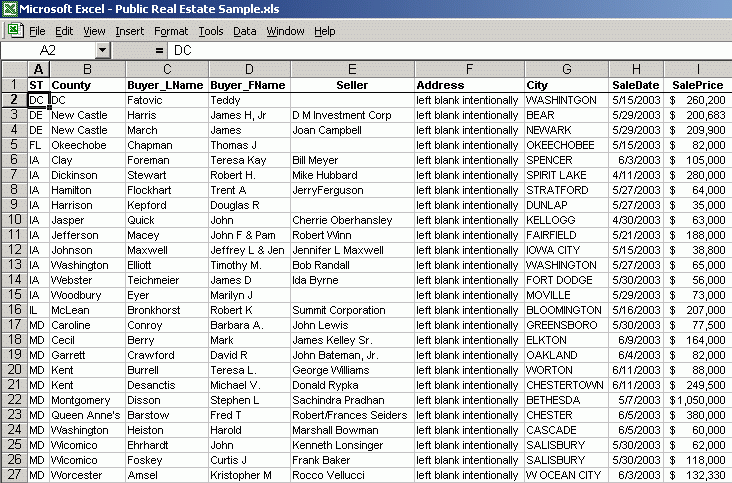Screen dimensions: 732x483
Task: Click the W OCEAN CITY cell
Action: [567, 475]
